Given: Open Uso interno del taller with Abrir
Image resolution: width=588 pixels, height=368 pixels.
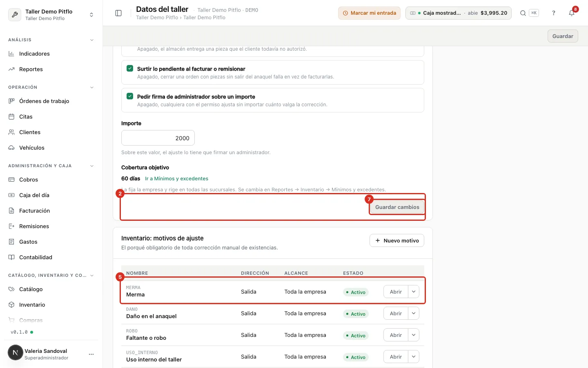Looking at the screenshot, I should pyautogui.click(x=396, y=357).
